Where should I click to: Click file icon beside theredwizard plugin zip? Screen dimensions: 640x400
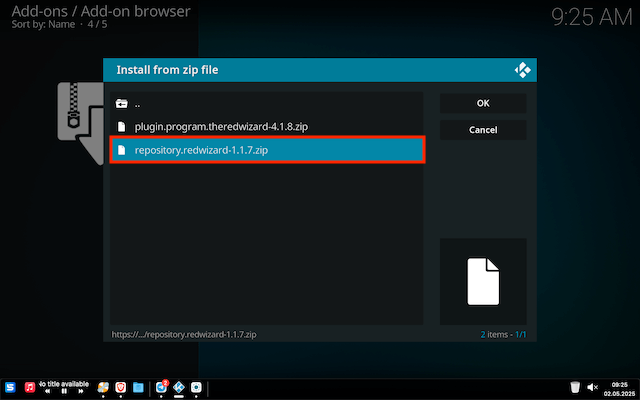tap(121, 127)
